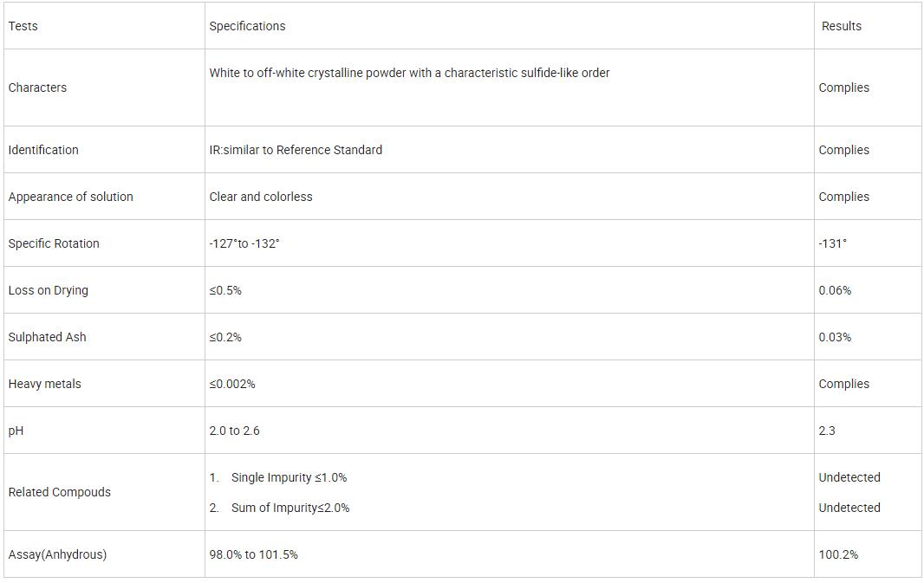Click the -127° to -132° specification range
Viewport: 924px width, 583px height.
[244, 243]
